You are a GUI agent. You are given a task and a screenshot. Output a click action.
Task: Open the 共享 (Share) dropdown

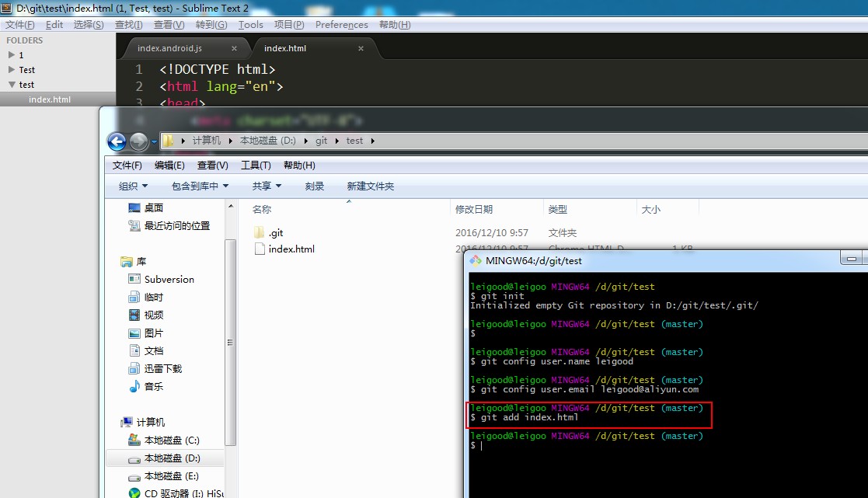(267, 186)
